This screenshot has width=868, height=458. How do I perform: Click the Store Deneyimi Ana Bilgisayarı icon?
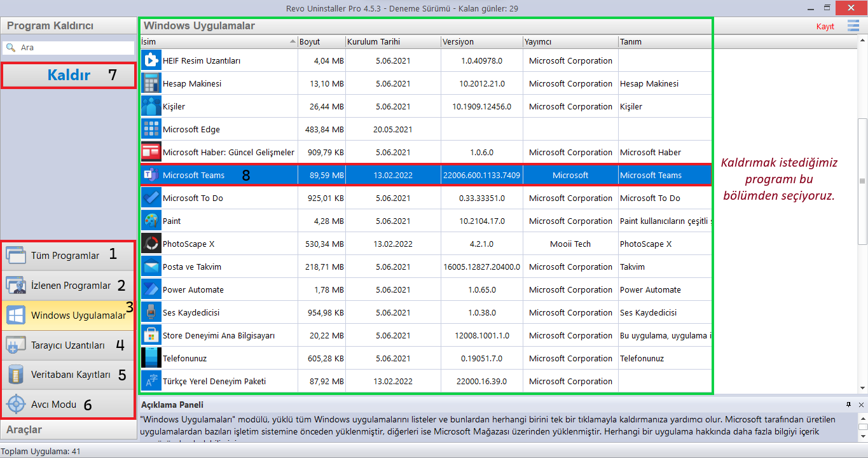[x=151, y=335]
